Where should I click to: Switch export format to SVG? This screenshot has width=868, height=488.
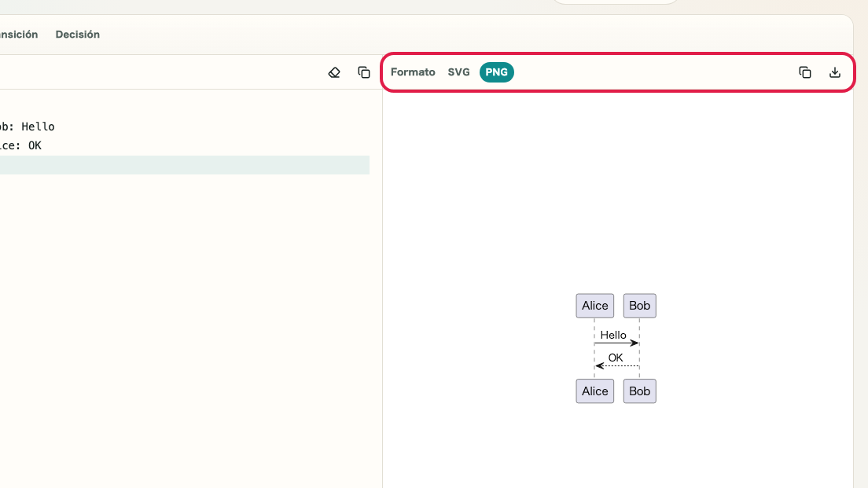(x=458, y=72)
